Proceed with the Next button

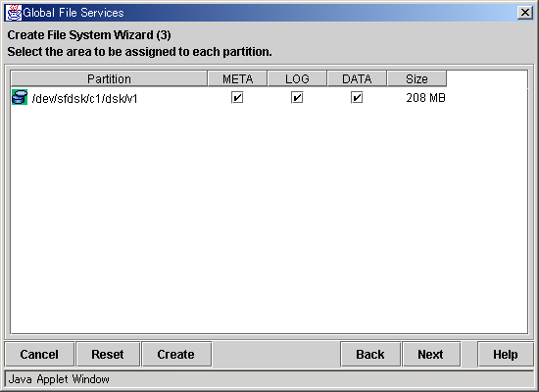[431, 354]
